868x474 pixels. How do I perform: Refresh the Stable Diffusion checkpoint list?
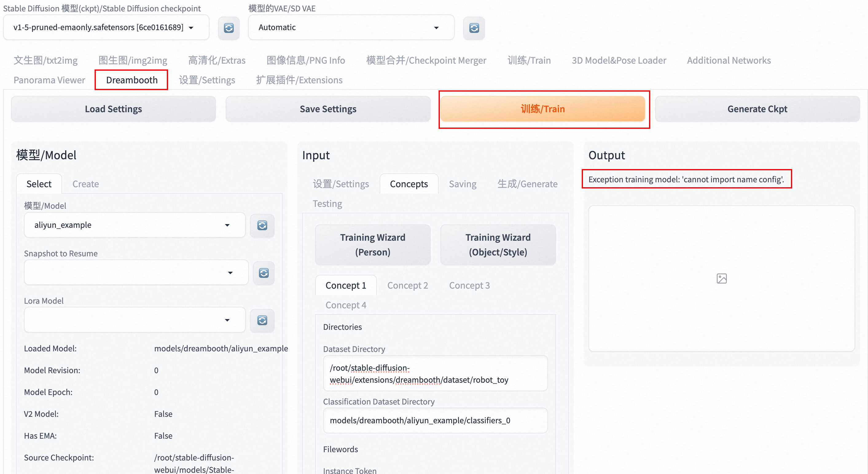point(229,28)
